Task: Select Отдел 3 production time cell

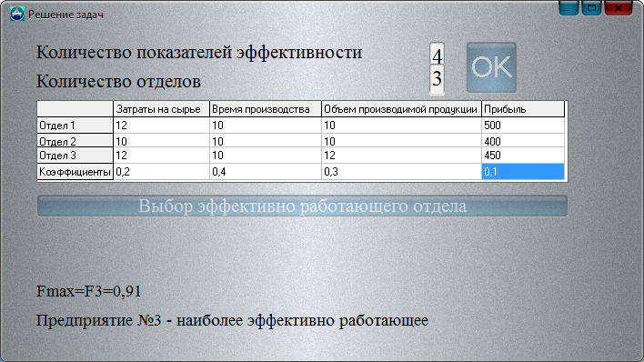Action: click(x=266, y=156)
